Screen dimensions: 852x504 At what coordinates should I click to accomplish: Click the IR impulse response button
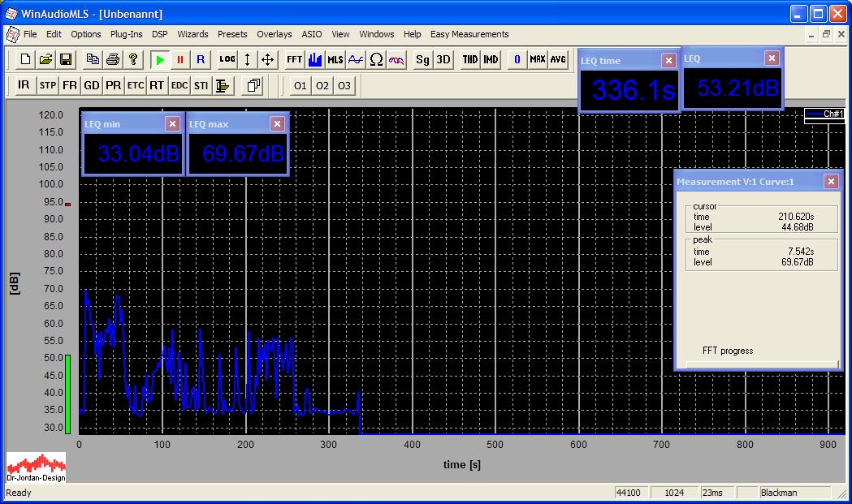point(24,85)
